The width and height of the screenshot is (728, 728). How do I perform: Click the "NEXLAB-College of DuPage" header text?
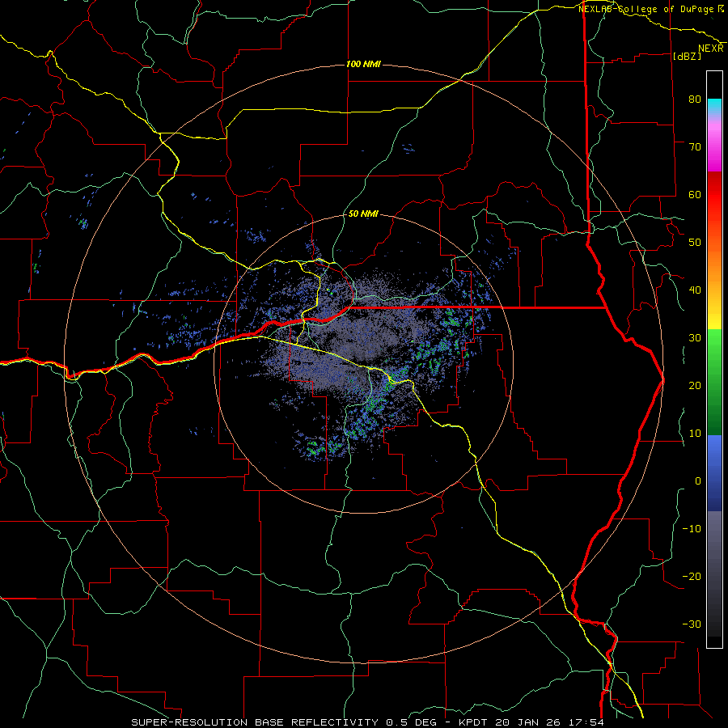tap(645, 9)
